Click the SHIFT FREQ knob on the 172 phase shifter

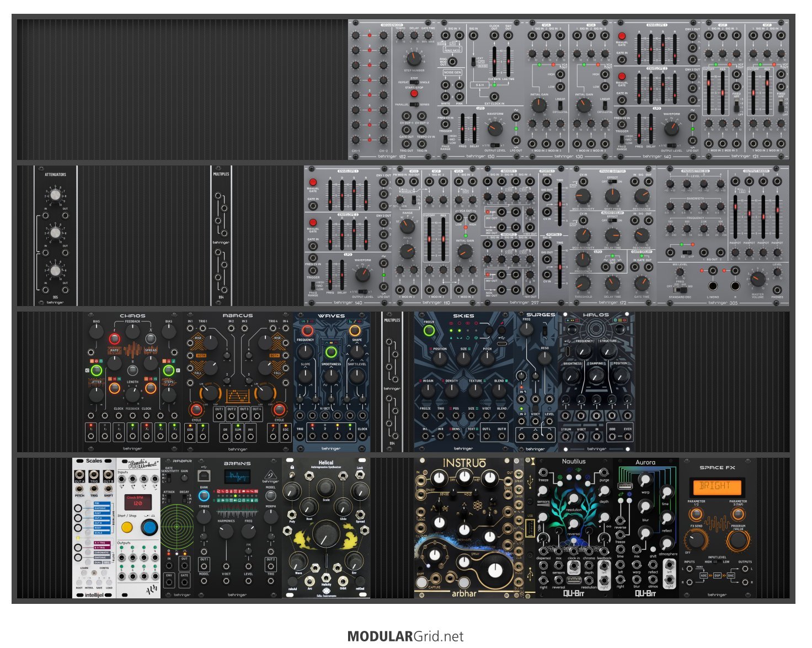(x=612, y=196)
